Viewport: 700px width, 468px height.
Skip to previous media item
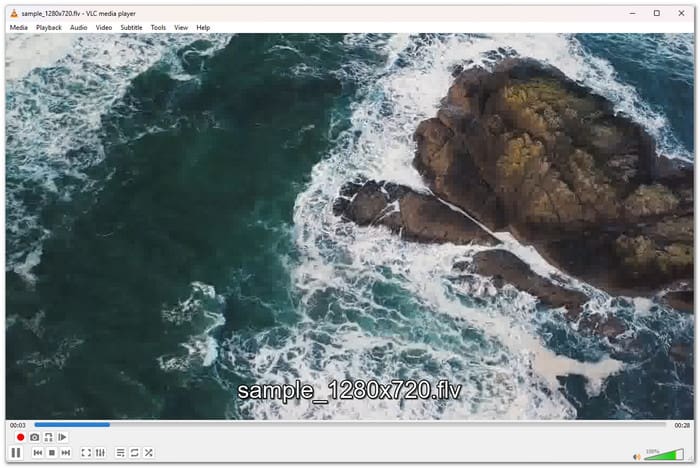(x=38, y=453)
